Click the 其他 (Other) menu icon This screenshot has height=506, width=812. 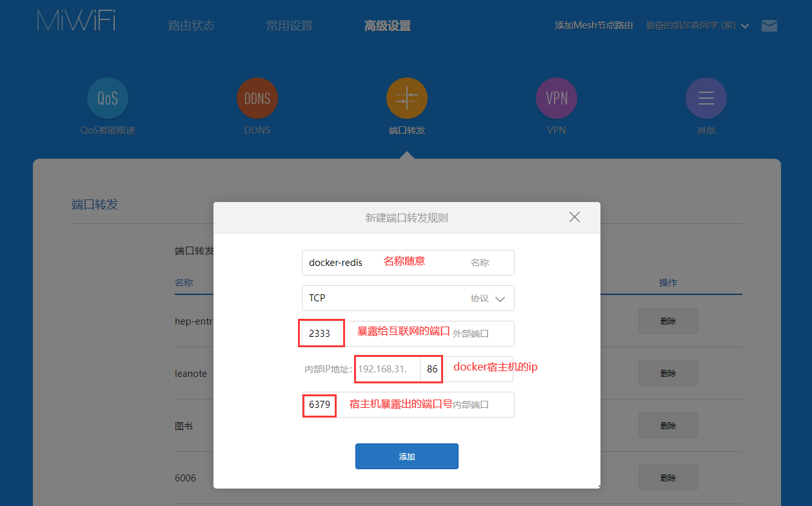point(706,99)
